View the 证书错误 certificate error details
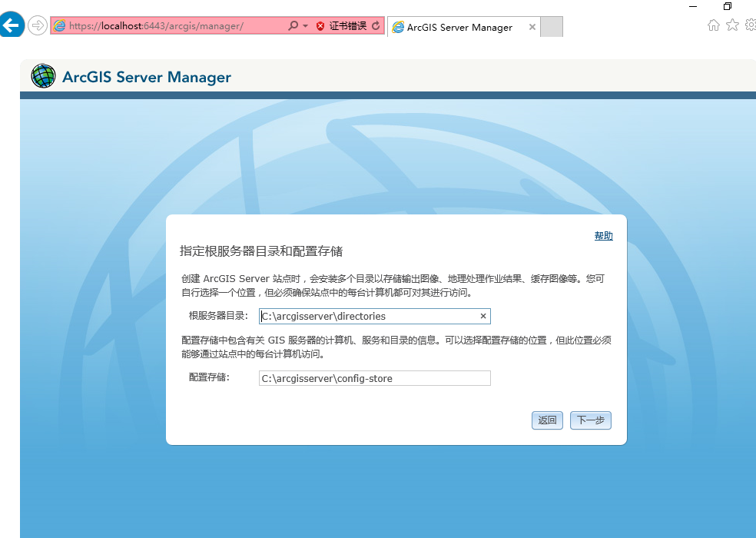Image resolution: width=756 pixels, height=538 pixels. pyautogui.click(x=347, y=26)
